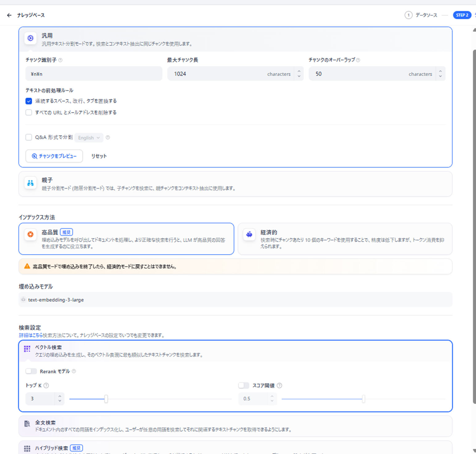Check すべての URL とメールアドレスを削除する option
This screenshot has height=454, width=476.
coord(29,113)
